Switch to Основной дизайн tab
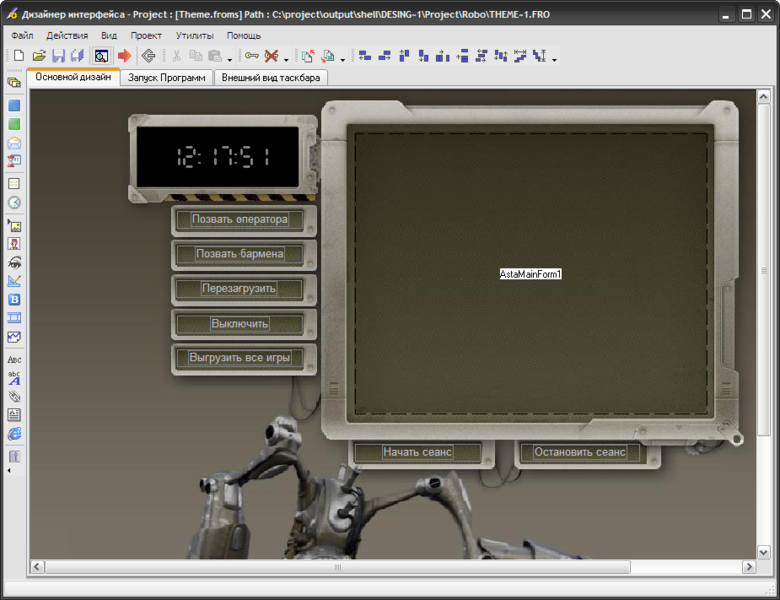Viewport: 780px width, 600px height. pyautogui.click(x=73, y=77)
